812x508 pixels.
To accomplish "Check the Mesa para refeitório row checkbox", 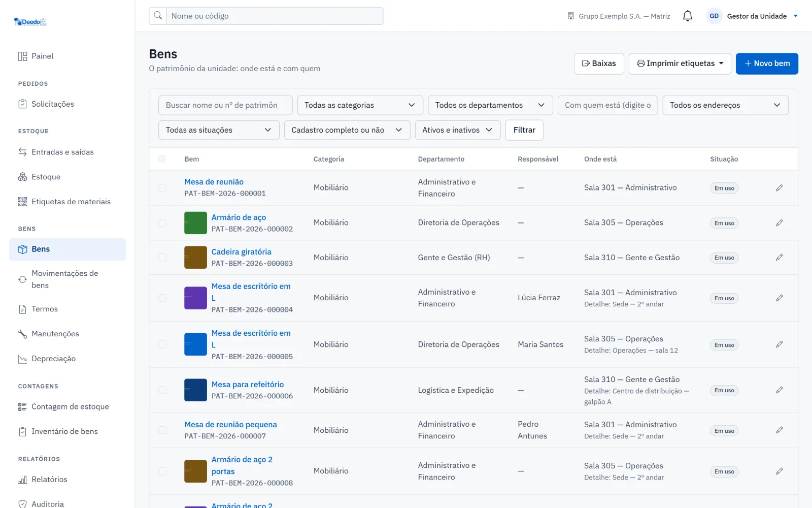I will (x=162, y=390).
